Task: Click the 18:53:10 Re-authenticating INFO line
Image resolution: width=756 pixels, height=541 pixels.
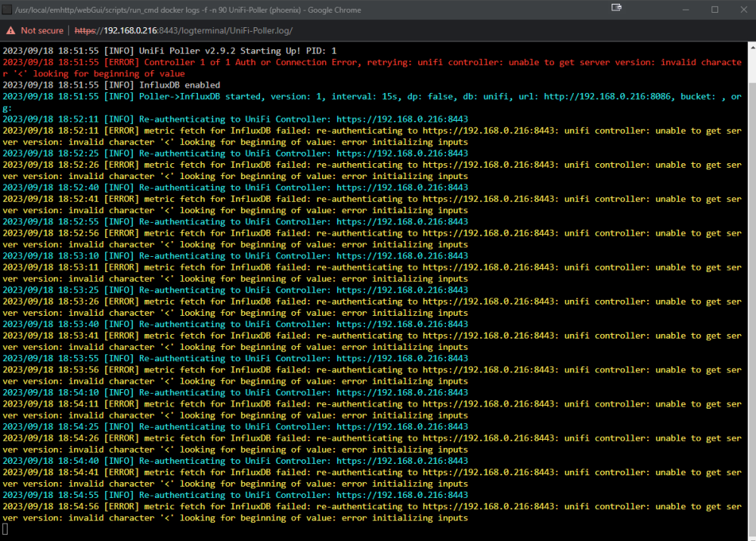Action: pyautogui.click(x=235, y=256)
